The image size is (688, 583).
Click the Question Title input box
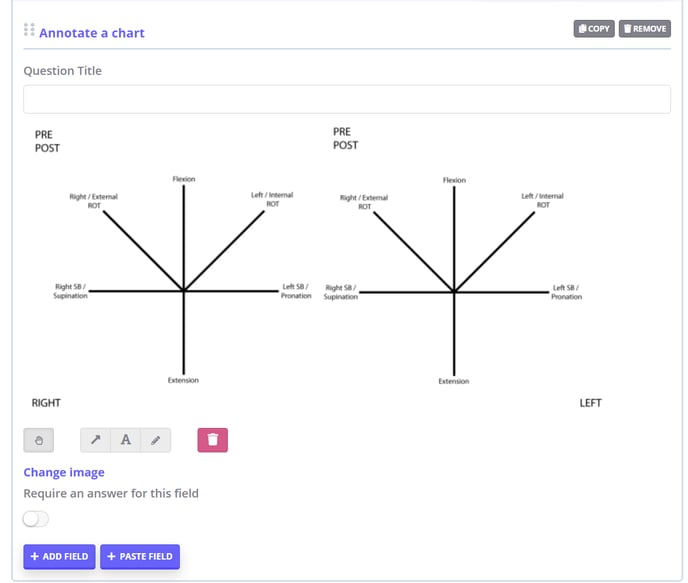347,99
